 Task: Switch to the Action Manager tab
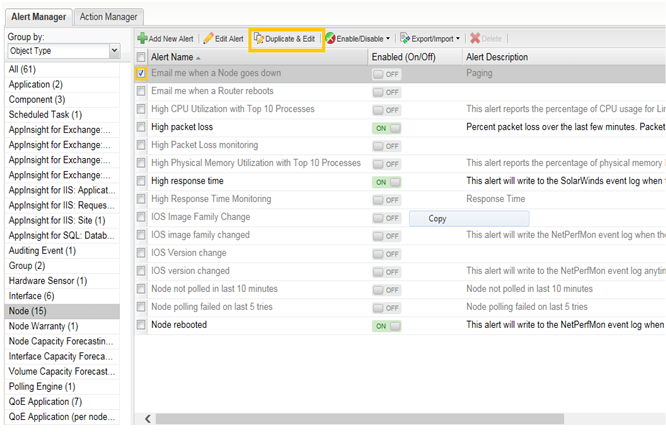point(109,17)
